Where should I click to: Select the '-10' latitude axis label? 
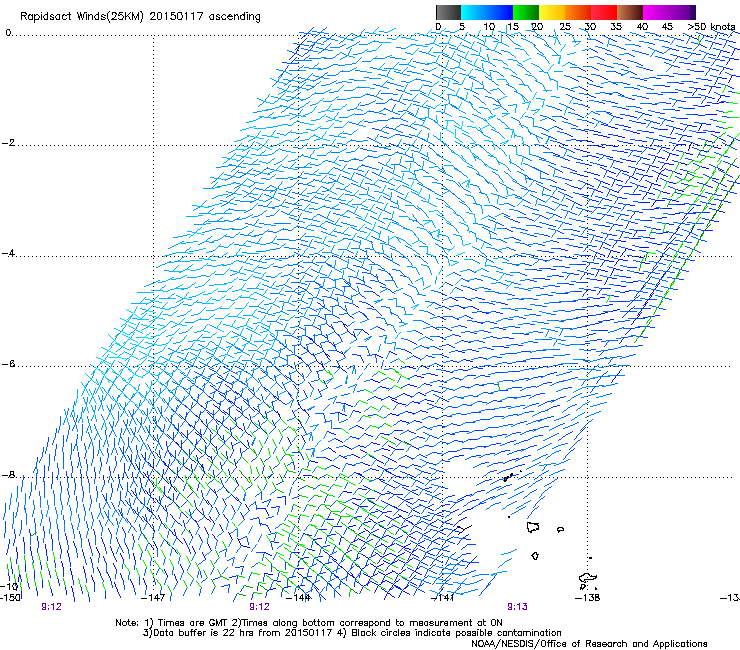[x=9, y=587]
